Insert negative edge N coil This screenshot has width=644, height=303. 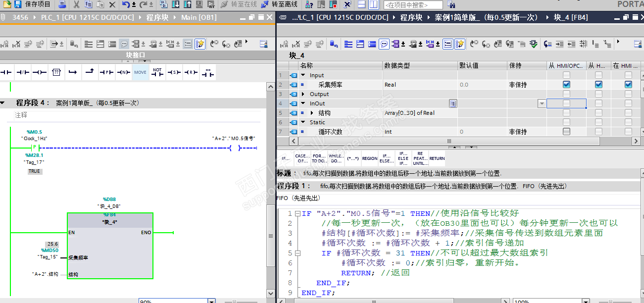point(123,72)
